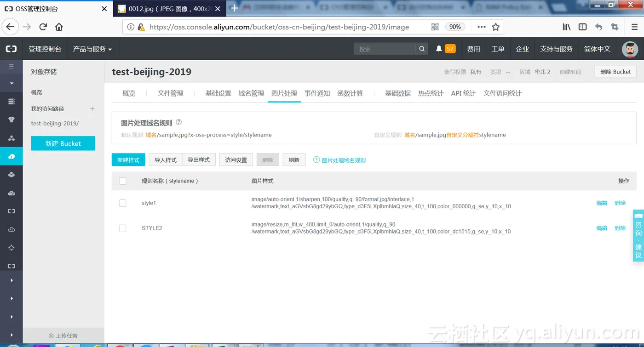644x347 pixels.
Task: Tick the select-all checkbox in the table header
Action: pyautogui.click(x=122, y=181)
